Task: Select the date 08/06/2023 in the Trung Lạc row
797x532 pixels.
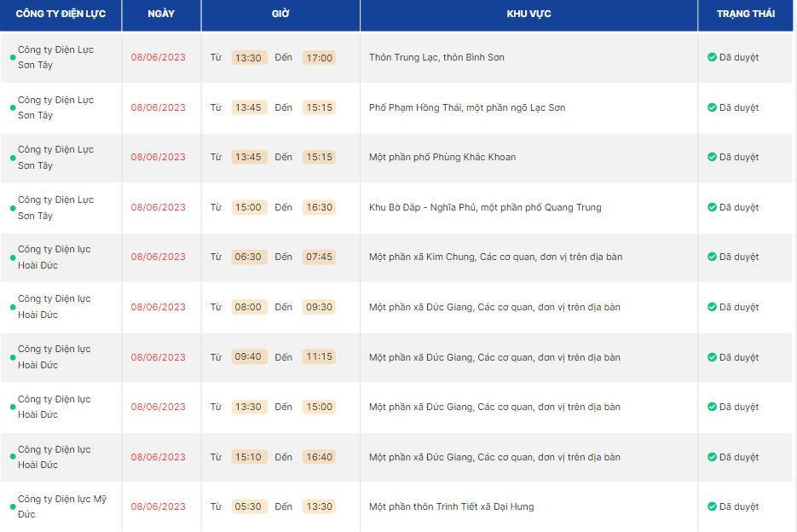Action: pos(158,57)
